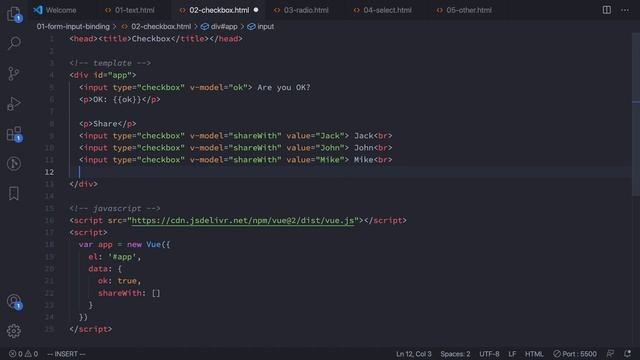The height and width of the screenshot is (360, 640).
Task: Click the 'ok: true,' data line
Action: (119, 281)
